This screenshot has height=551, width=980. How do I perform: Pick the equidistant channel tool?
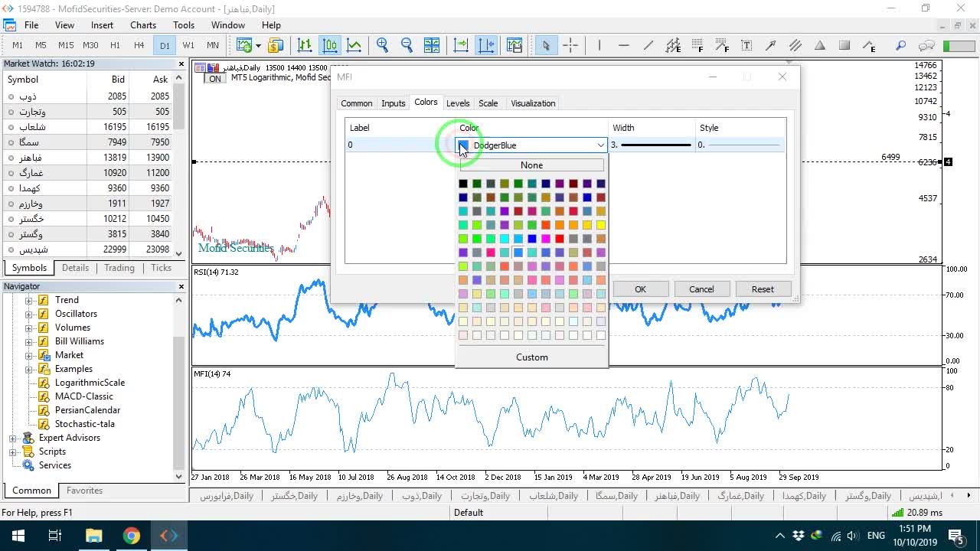tap(673, 45)
